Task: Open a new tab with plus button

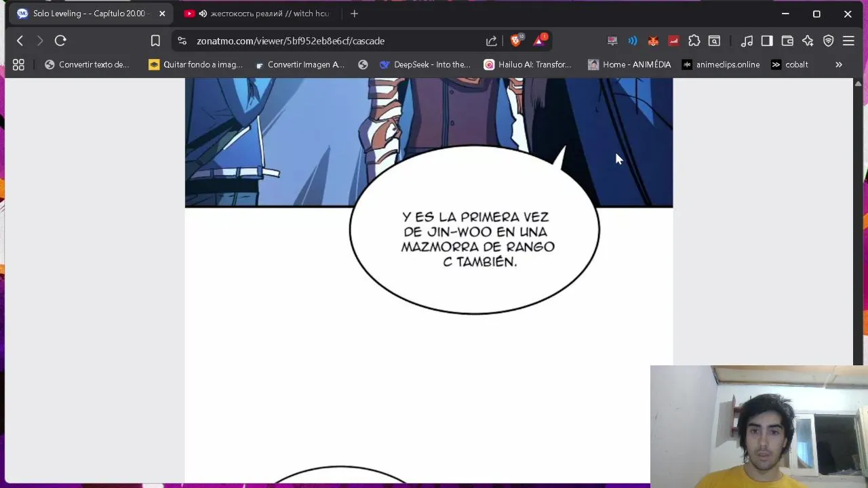Action: (354, 14)
